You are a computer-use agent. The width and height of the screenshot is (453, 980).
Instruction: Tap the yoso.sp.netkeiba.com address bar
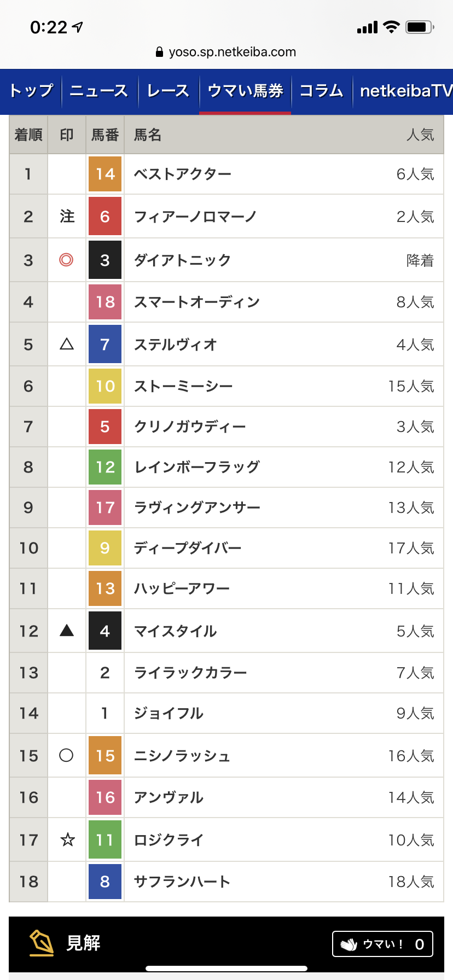226,52
